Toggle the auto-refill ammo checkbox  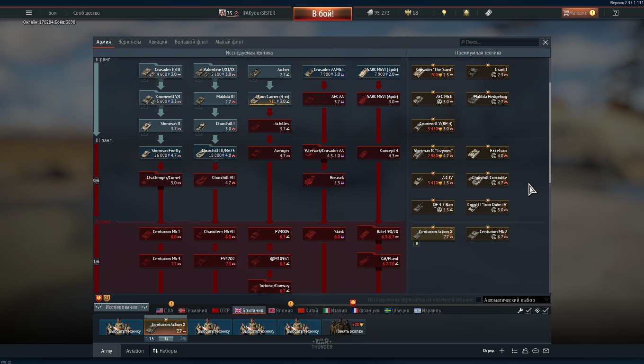coord(545,310)
